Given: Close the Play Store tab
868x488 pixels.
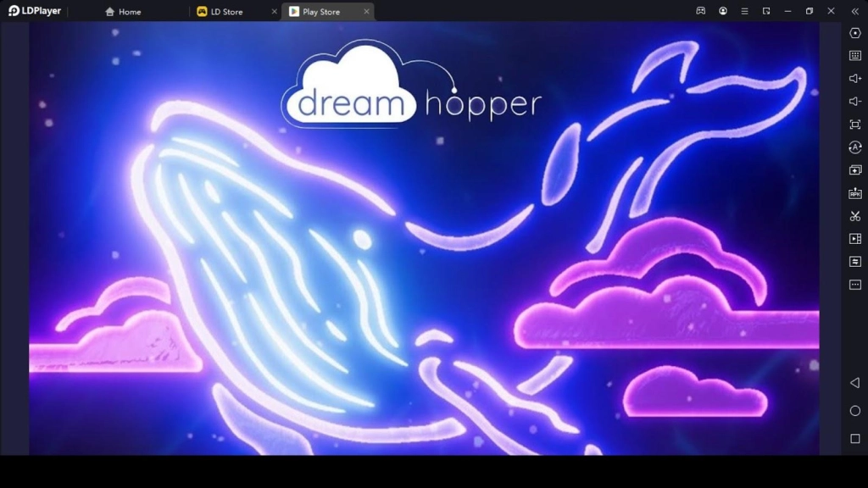Looking at the screenshot, I should click(x=366, y=12).
